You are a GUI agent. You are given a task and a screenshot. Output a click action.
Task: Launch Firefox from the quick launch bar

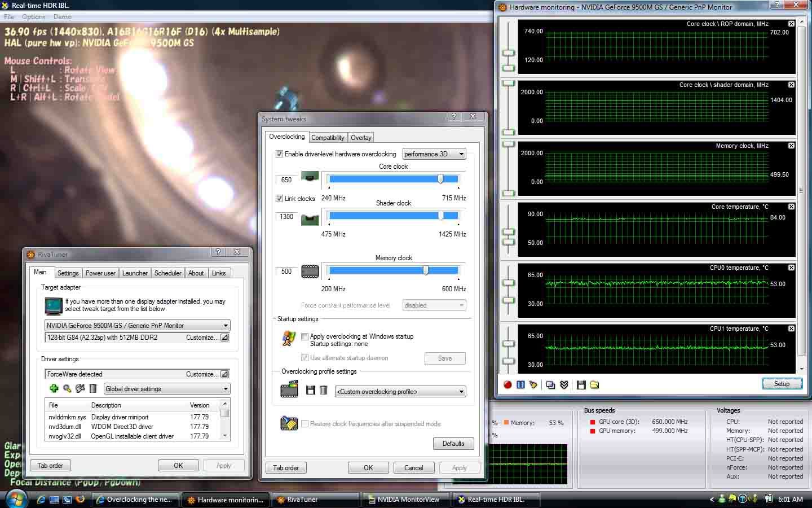coord(80,499)
